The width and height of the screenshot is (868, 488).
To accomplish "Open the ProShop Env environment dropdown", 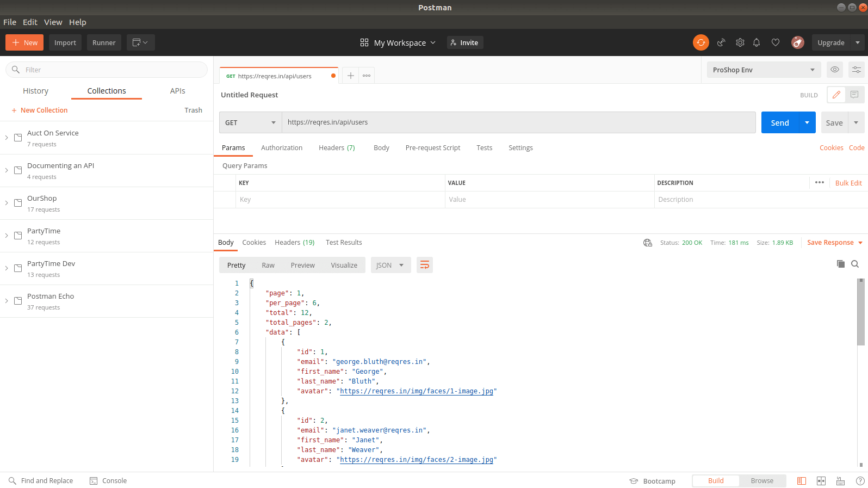I will (764, 70).
